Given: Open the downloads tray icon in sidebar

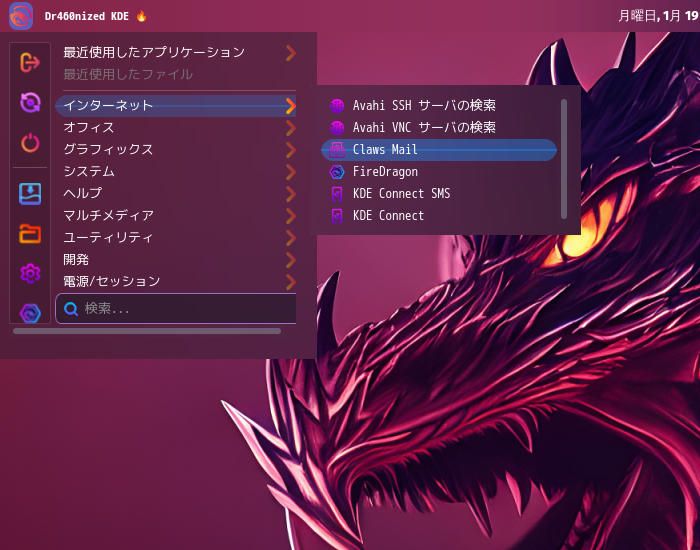Looking at the screenshot, I should (x=30, y=194).
